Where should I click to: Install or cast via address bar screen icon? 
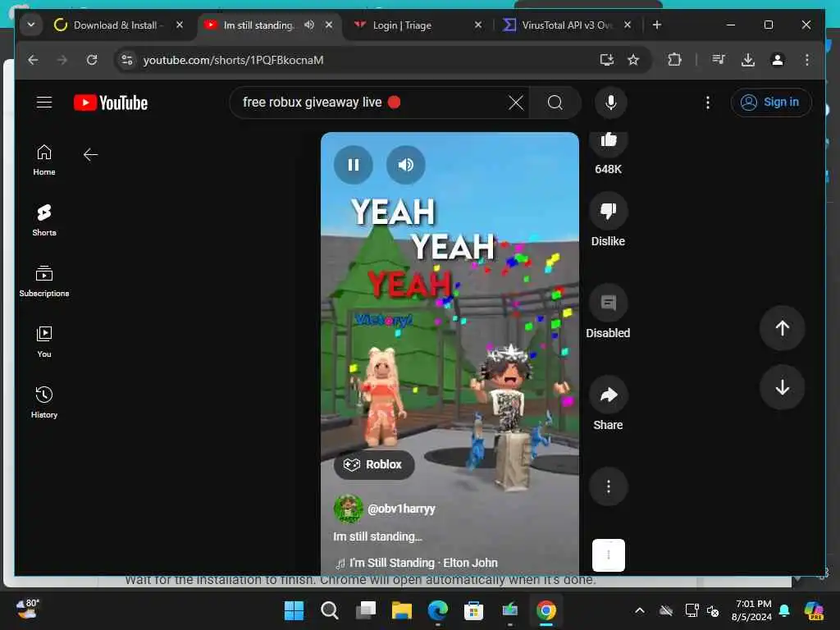point(606,60)
